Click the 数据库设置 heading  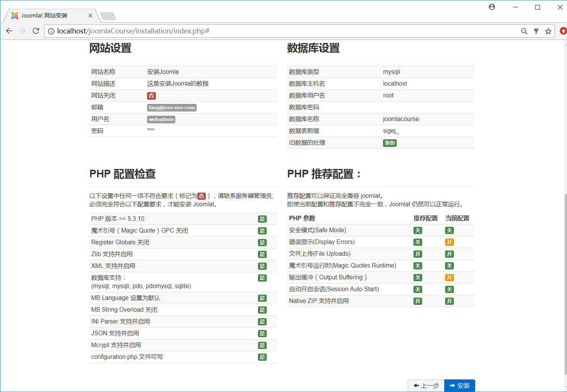tap(314, 48)
